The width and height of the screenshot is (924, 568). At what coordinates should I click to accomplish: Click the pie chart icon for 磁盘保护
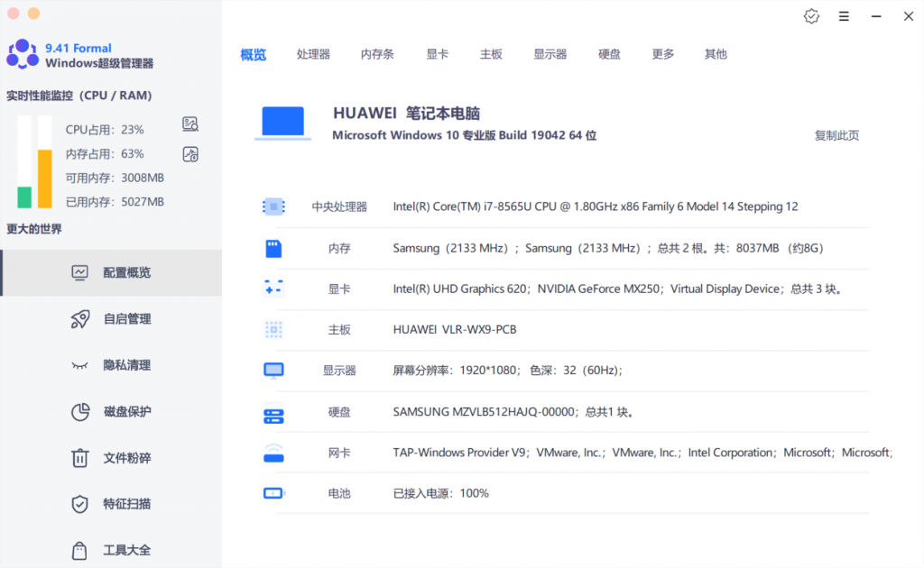(x=80, y=411)
